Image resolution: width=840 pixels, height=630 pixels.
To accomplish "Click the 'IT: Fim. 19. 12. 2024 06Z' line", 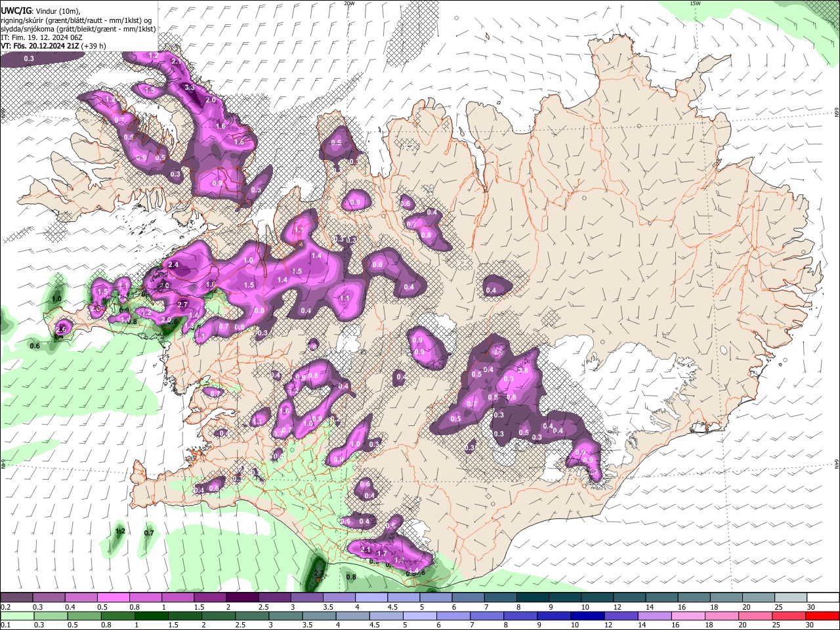I will (x=41, y=37).
